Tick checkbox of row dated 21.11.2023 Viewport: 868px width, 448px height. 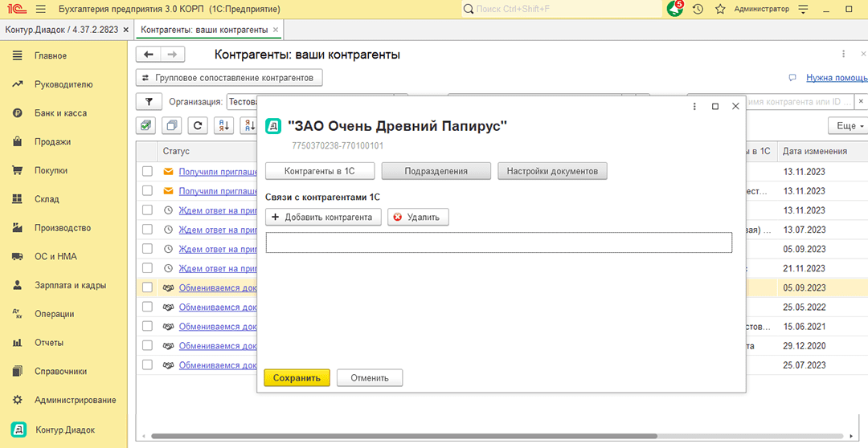[147, 268]
